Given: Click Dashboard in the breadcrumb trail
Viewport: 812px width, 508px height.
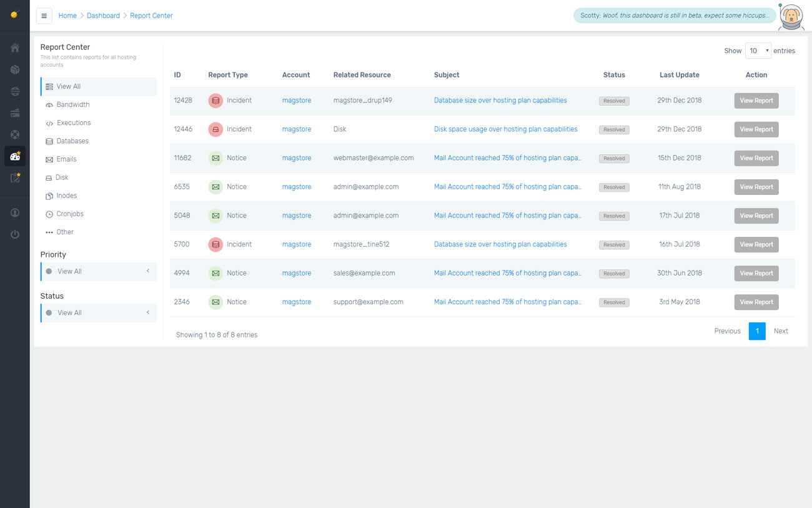Looking at the screenshot, I should click(103, 15).
